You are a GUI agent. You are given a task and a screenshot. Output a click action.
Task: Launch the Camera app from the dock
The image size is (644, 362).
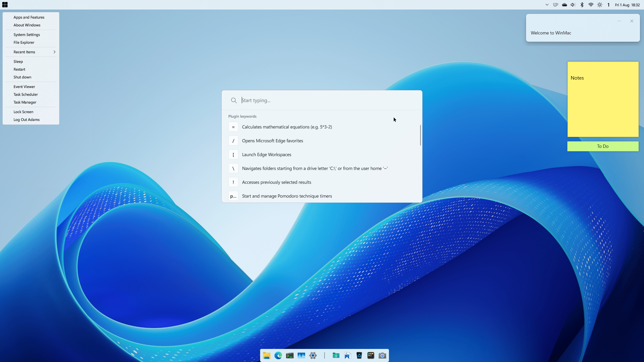(x=382, y=355)
